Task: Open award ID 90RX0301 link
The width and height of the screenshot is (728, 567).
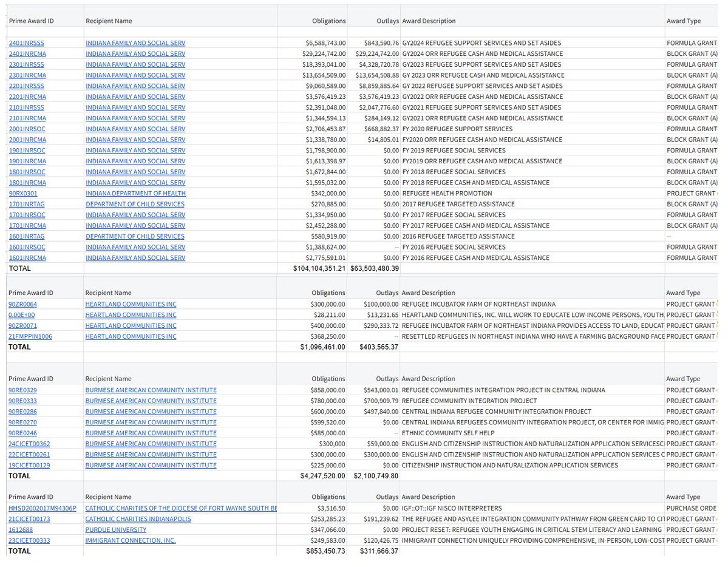Action: pyautogui.click(x=23, y=193)
